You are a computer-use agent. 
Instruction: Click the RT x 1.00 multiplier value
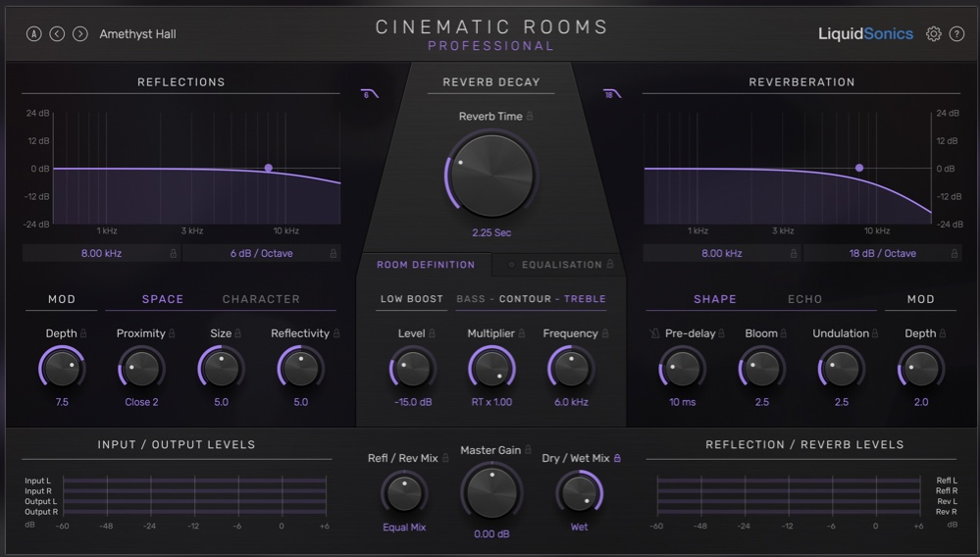[x=491, y=402]
